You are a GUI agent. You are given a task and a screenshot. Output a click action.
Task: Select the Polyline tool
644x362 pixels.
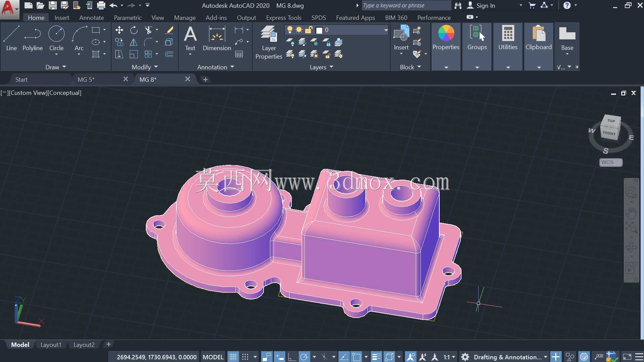[33, 38]
